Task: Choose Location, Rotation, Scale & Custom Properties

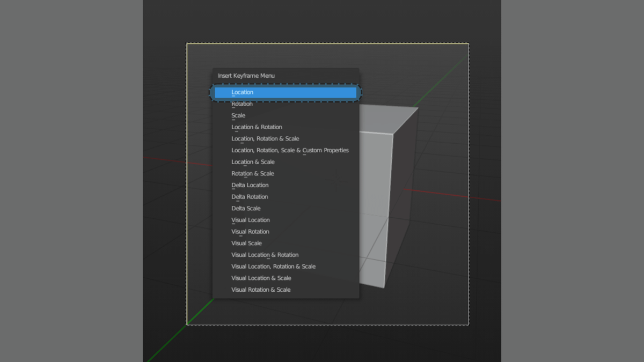Action: tap(290, 151)
